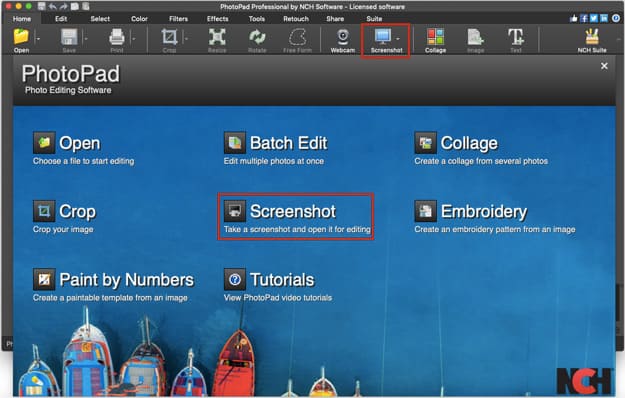The width and height of the screenshot is (625, 398).
Task: Click the redo arrow in title bar
Action: tap(63, 6)
